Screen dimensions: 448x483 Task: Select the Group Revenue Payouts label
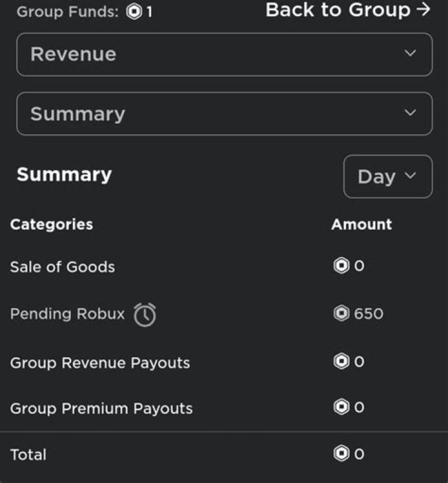click(x=100, y=363)
